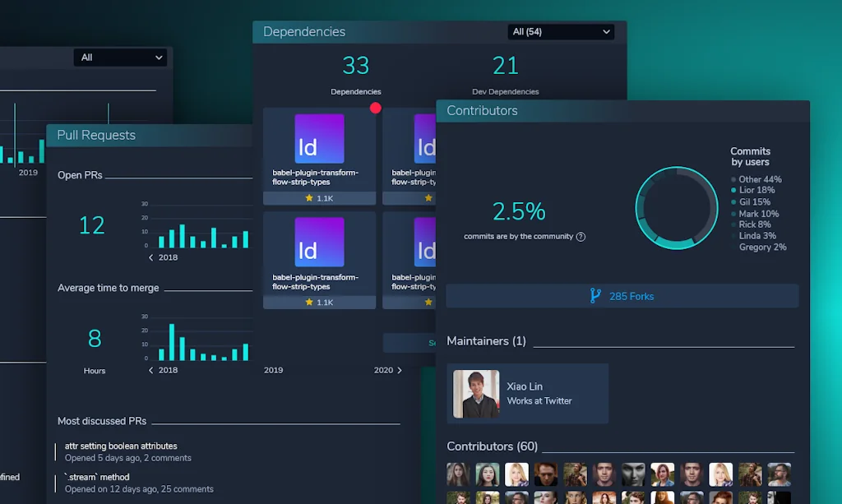Open the 'All (54)' dependencies filter dropdown

point(562,32)
